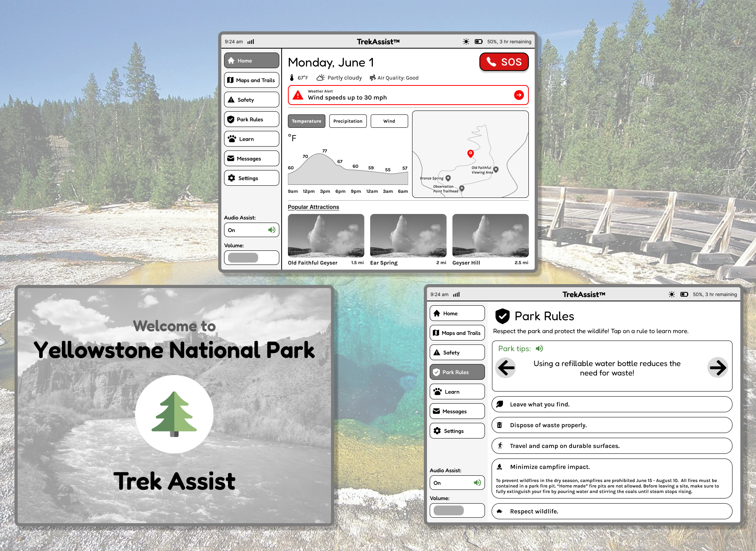Toggle Audio Assist on the home screen
This screenshot has height=551, width=756.
coord(251,230)
